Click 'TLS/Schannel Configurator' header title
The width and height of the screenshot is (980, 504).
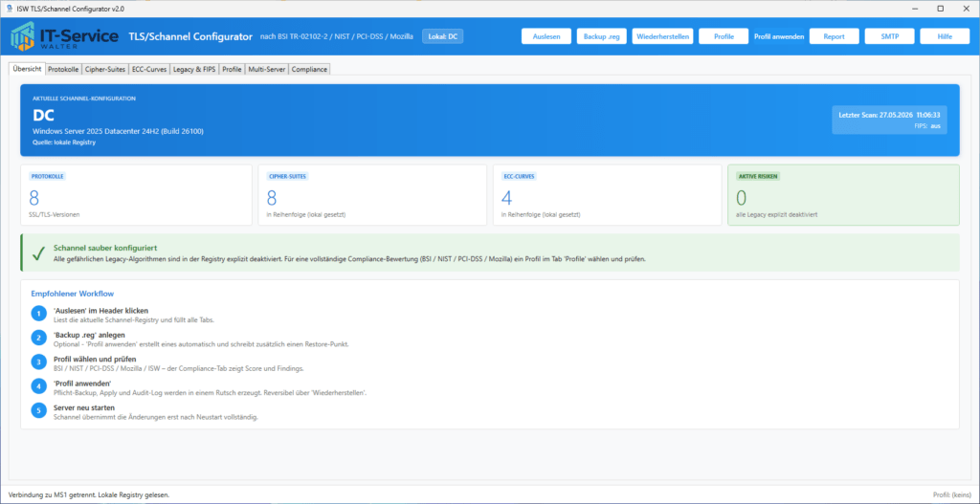tap(190, 36)
